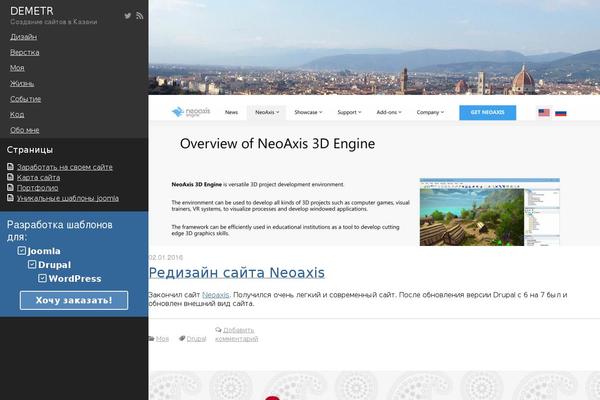This screenshot has width=600, height=400.
Task: Open the News menu item
Action: [x=231, y=112]
